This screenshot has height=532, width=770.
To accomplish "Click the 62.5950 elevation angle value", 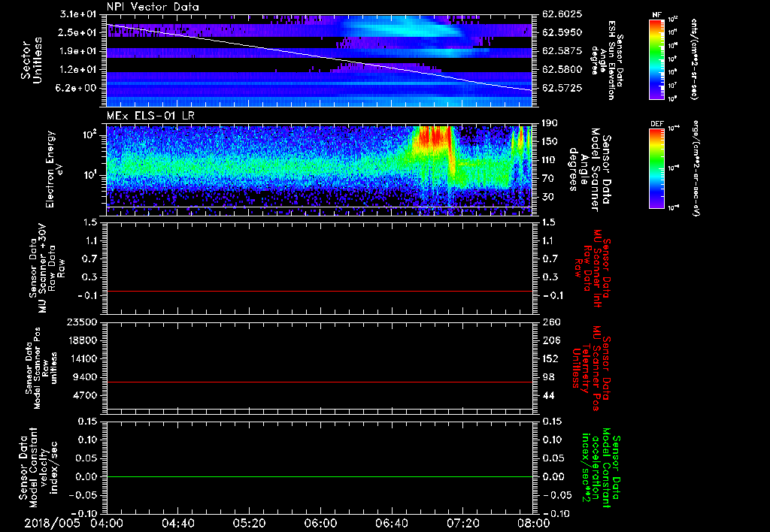I will point(562,32).
